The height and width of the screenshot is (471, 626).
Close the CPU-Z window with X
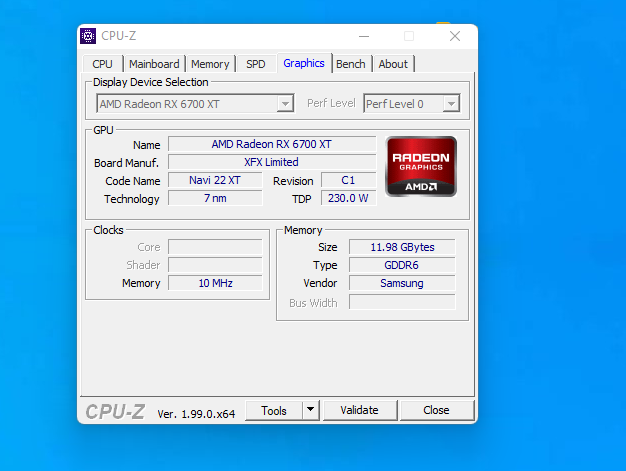click(x=455, y=36)
